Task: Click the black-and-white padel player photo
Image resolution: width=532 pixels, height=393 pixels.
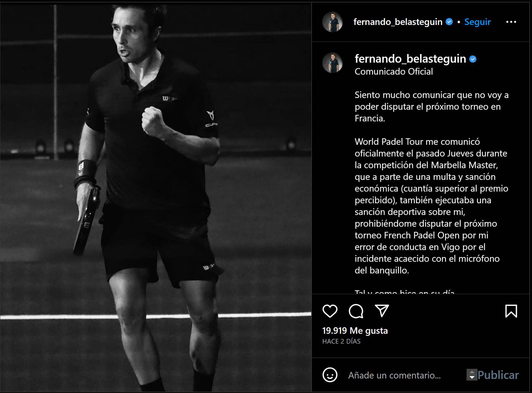Action: [156, 198]
